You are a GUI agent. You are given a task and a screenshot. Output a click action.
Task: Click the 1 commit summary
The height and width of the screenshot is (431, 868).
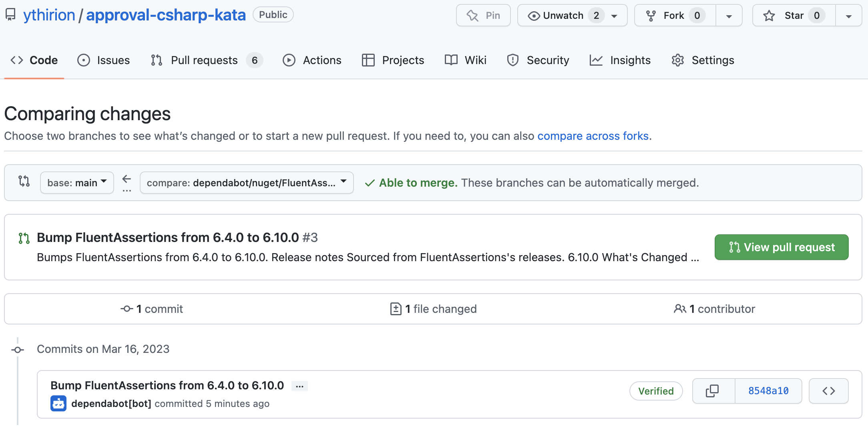(x=152, y=309)
